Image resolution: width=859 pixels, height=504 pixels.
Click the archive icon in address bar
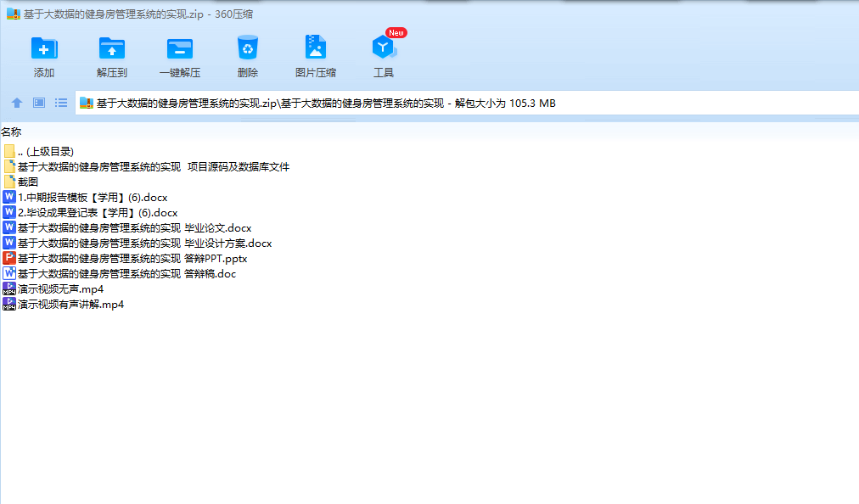tap(87, 103)
